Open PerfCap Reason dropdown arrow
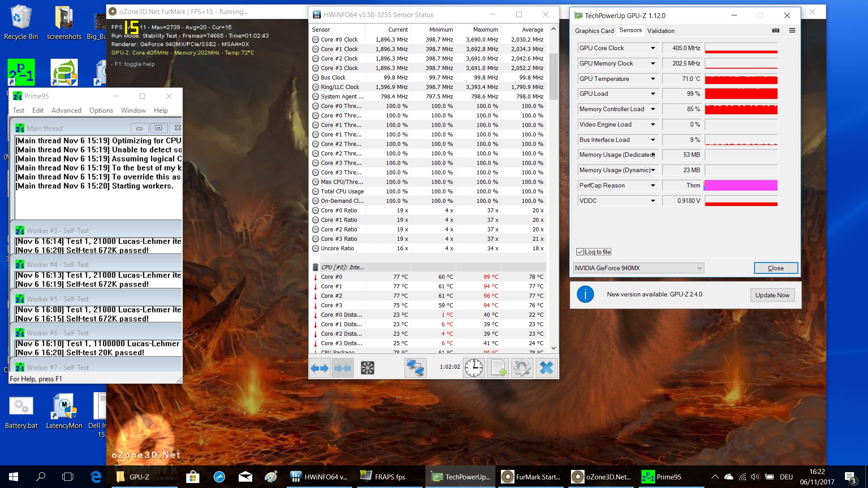This screenshot has height=488, width=868. pos(653,185)
